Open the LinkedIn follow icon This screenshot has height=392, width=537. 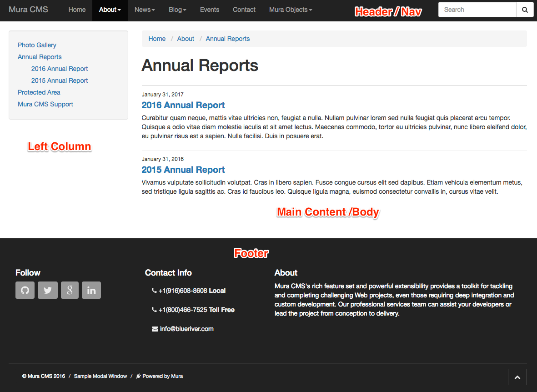[91, 290]
